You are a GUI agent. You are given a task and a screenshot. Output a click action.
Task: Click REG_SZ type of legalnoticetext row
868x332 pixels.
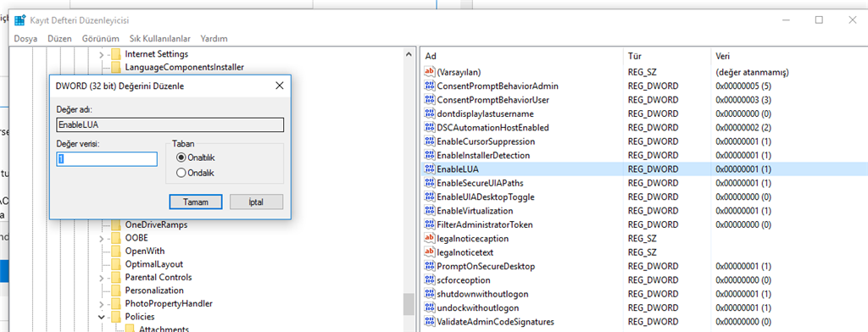[x=643, y=252]
